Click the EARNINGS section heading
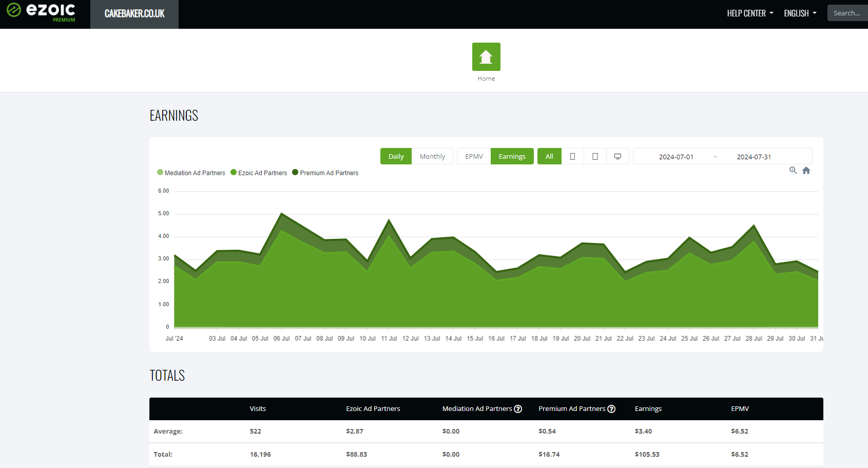868x468 pixels. click(x=174, y=116)
